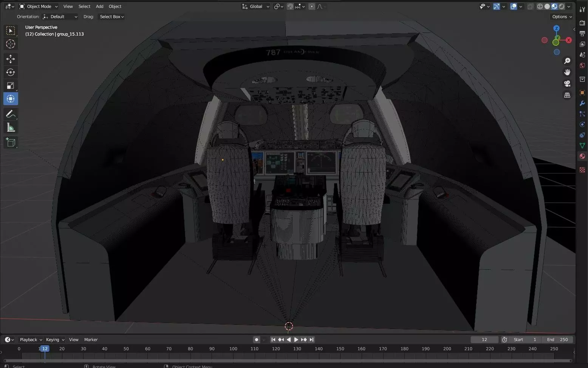
Task: Open the Render properties tab
Action: point(582,23)
